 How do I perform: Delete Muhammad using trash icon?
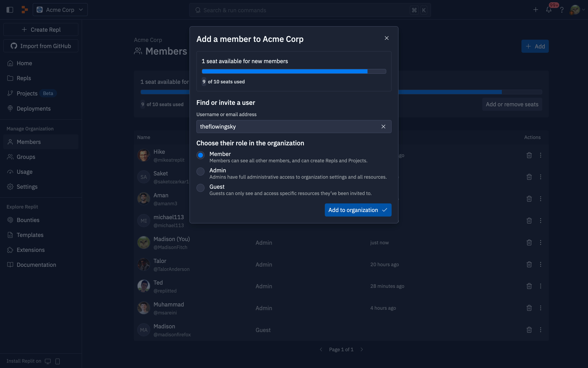coord(529,308)
